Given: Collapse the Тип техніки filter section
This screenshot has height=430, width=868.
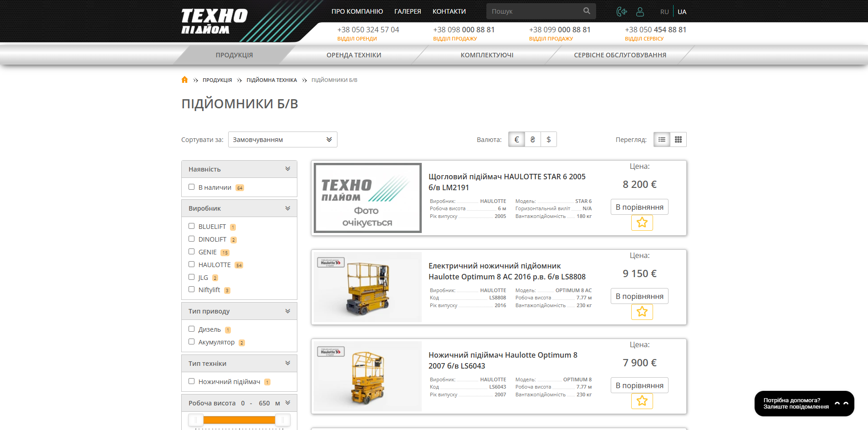Looking at the screenshot, I should (x=288, y=363).
